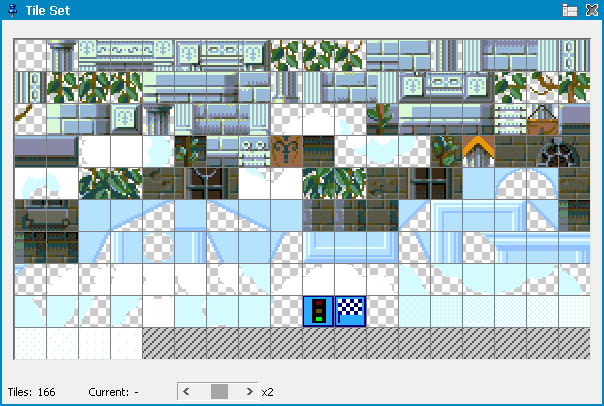Select the tile with two round eyes
This screenshot has height=406, width=604.
click(x=254, y=151)
